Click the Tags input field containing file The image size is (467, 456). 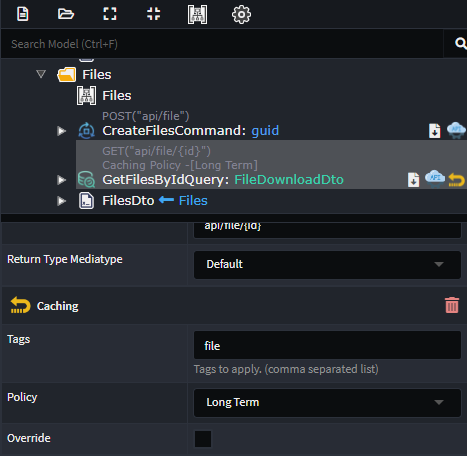[327, 345]
